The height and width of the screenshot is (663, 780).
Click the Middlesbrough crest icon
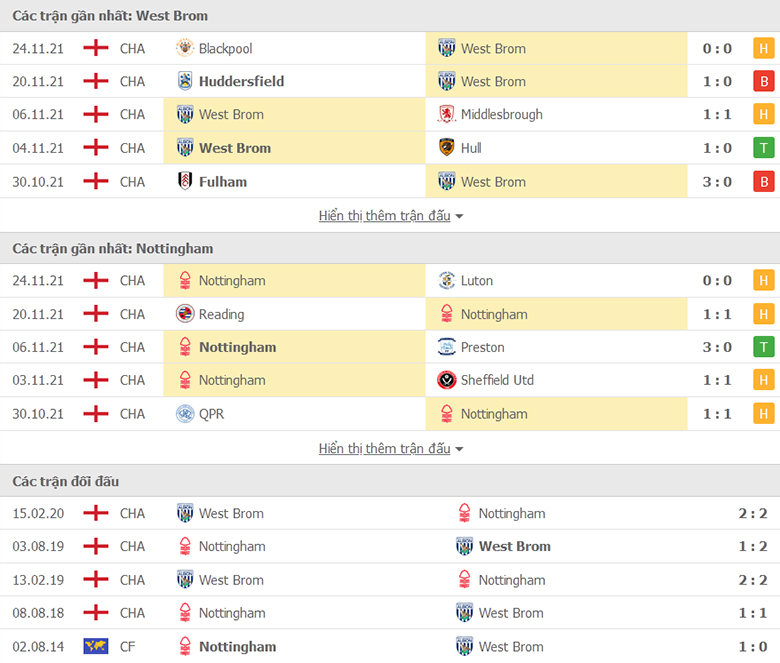(x=446, y=114)
